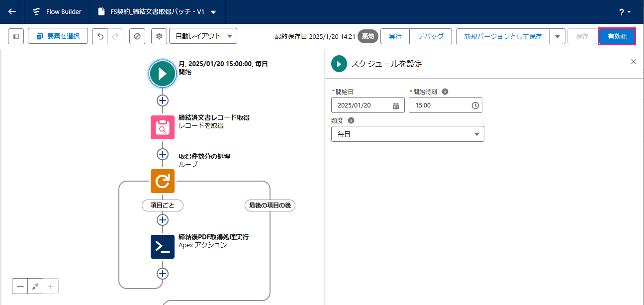Click the circle-slash toolbar icon

(x=137, y=36)
